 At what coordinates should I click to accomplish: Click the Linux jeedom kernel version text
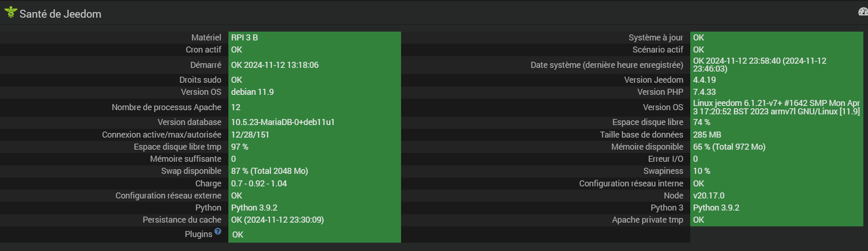[x=776, y=107]
